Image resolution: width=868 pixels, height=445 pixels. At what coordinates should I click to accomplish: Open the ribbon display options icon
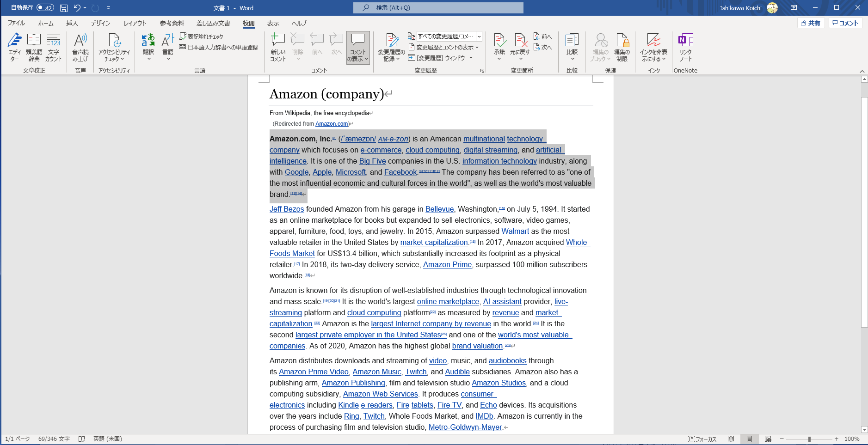point(794,8)
